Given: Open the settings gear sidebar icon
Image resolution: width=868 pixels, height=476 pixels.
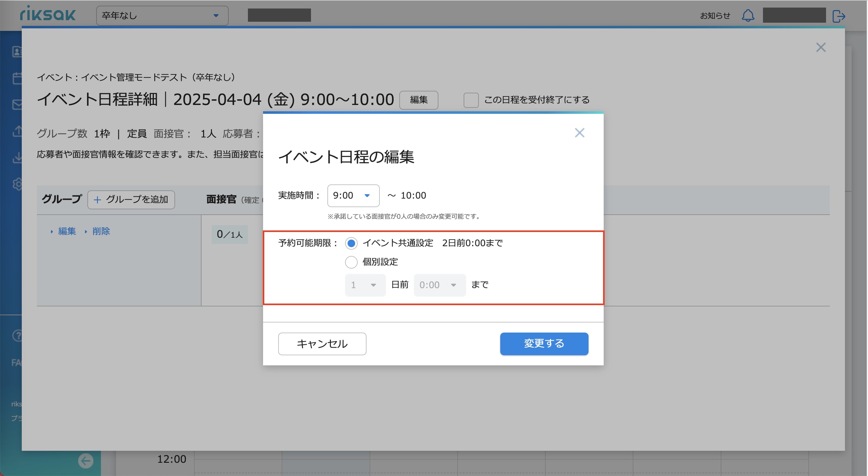Looking at the screenshot, I should (17, 184).
